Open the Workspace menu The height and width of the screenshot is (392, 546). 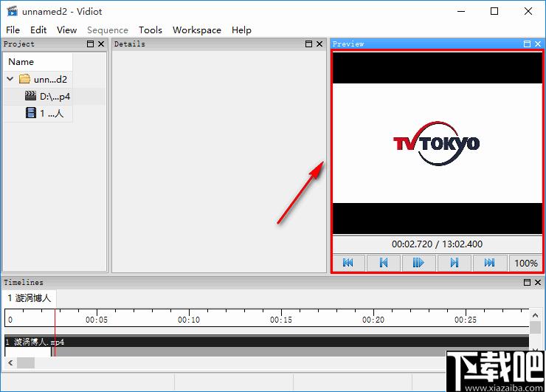pos(197,30)
